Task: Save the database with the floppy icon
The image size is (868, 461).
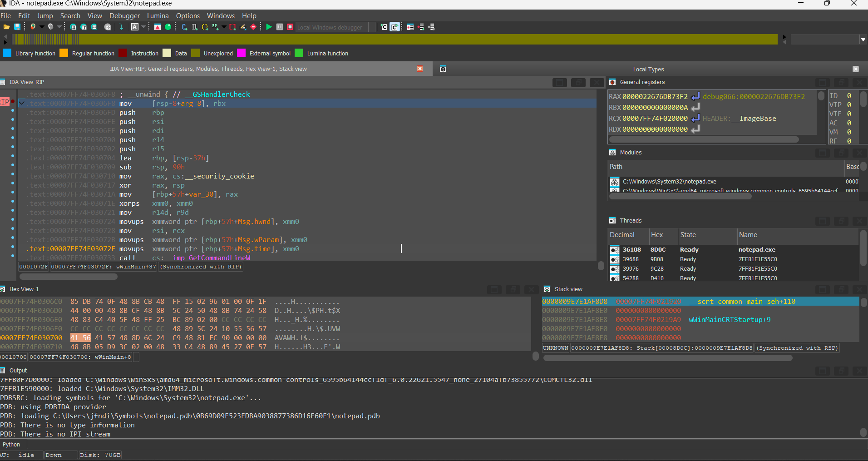Action: pos(17,27)
